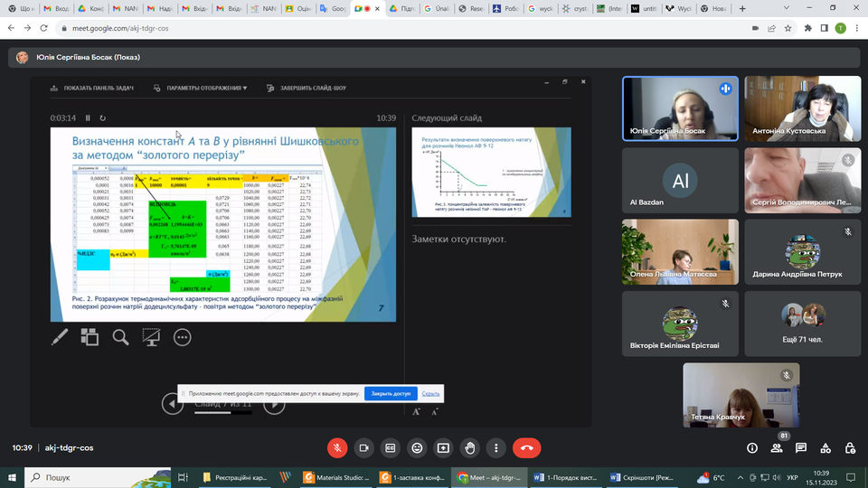
Task: Toggle the camera button on
Action: point(364,447)
